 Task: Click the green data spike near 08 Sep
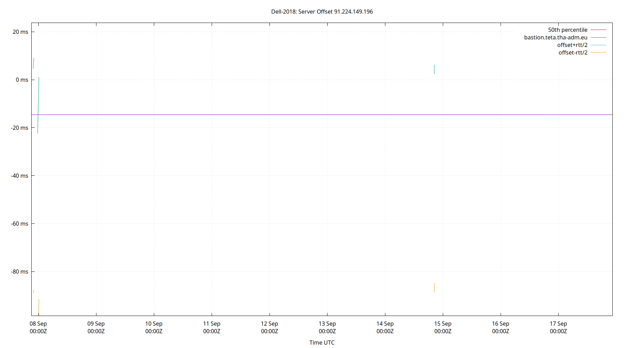pyautogui.click(x=38, y=104)
